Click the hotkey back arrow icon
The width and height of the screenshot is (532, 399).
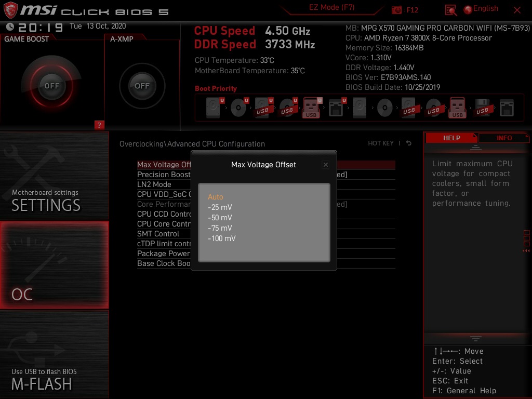coord(409,143)
